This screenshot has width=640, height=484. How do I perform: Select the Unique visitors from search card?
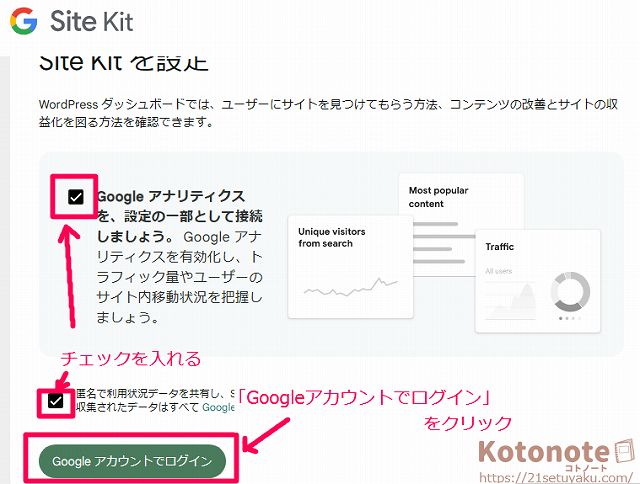point(350,267)
